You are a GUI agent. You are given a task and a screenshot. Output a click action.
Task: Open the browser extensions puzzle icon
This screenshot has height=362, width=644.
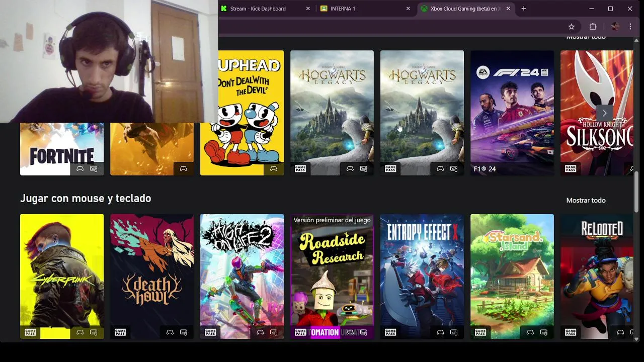pyautogui.click(x=593, y=27)
